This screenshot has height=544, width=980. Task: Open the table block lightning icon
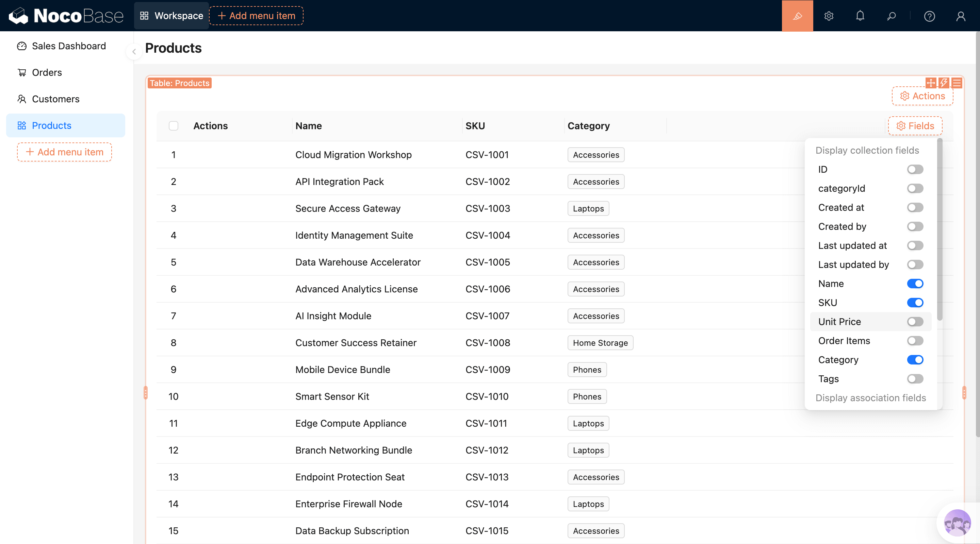pos(944,83)
